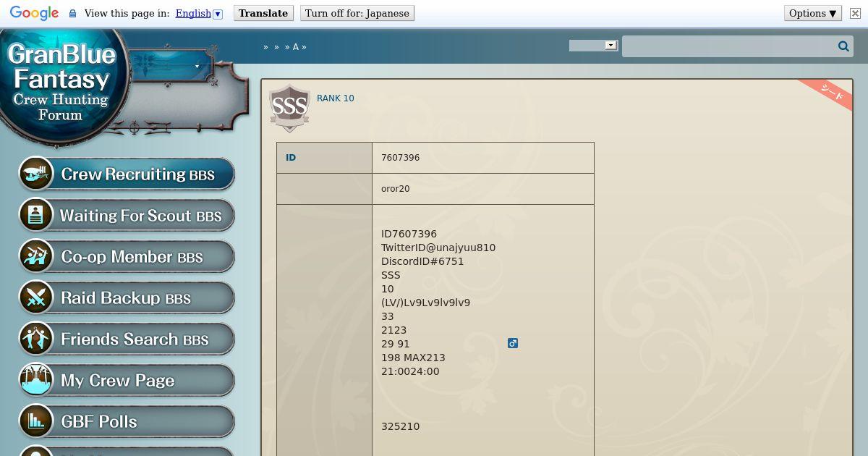Go to My Crew Page
The image size is (868, 456).
(x=127, y=380)
